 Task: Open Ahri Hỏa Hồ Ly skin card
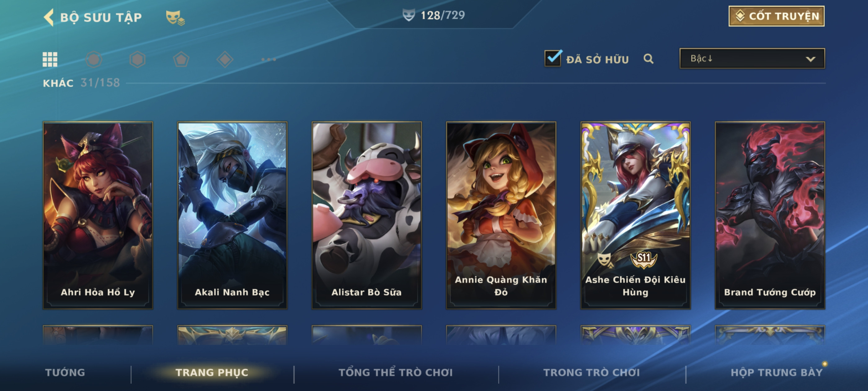(x=98, y=215)
